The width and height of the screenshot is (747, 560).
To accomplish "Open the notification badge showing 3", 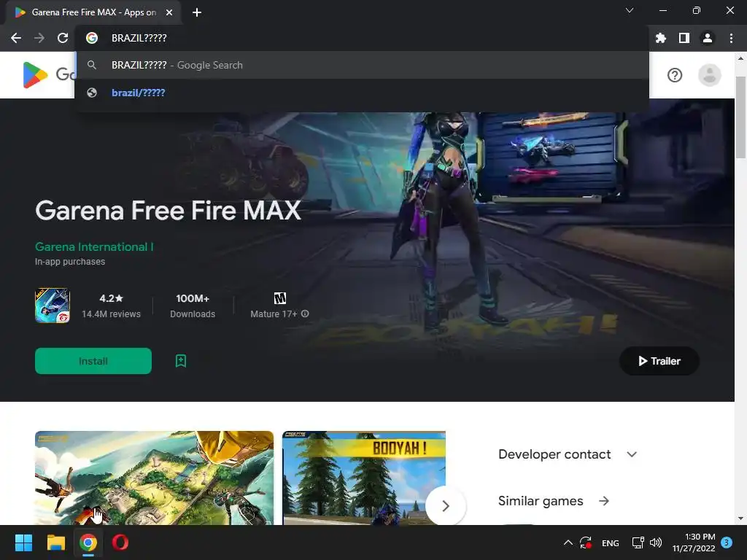I will [x=727, y=542].
